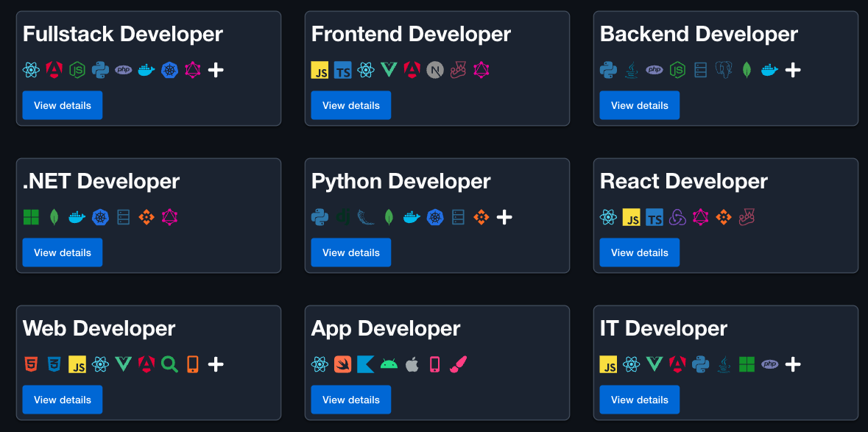Click the pink paintbrush icon in App Developer card
Screen dimensions: 868x432
tap(458, 364)
